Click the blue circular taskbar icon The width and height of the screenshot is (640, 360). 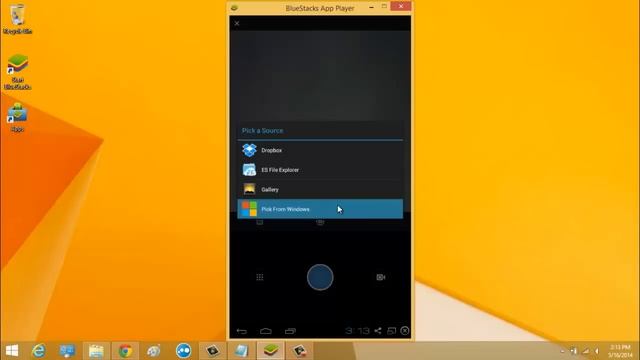point(183,351)
